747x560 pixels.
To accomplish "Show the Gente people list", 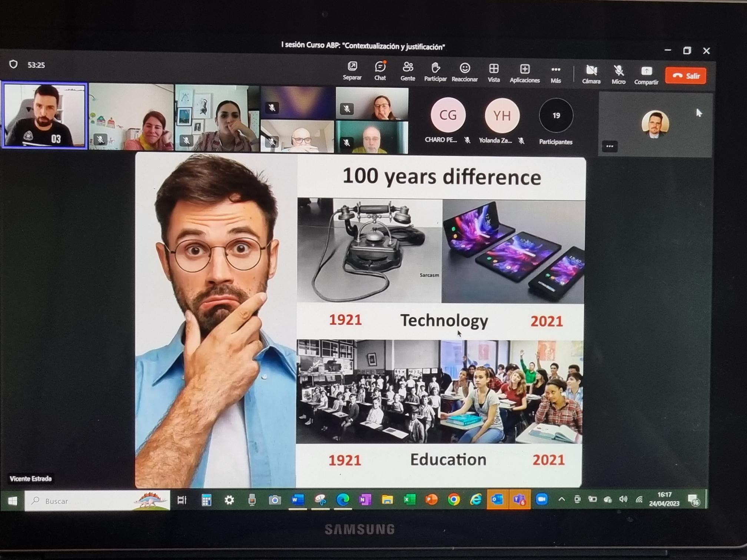I will click(x=408, y=72).
